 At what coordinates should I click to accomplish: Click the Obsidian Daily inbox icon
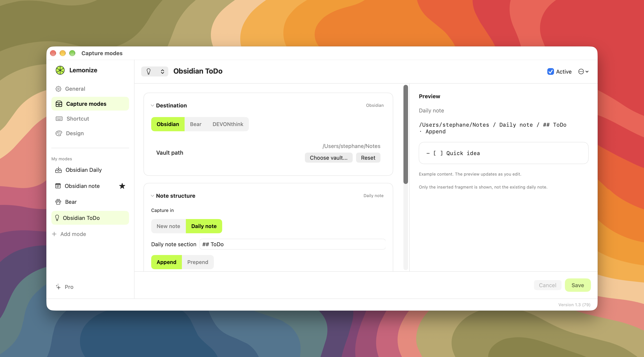pyautogui.click(x=58, y=170)
